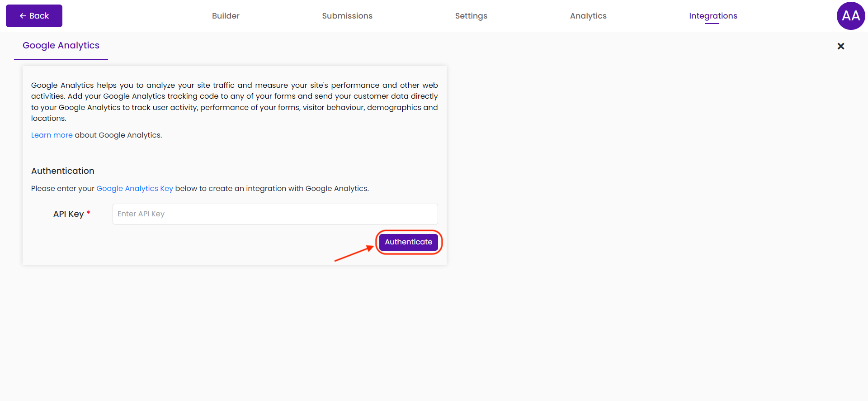The height and width of the screenshot is (401, 868).
Task: Open the Settings tab
Action: pyautogui.click(x=471, y=16)
